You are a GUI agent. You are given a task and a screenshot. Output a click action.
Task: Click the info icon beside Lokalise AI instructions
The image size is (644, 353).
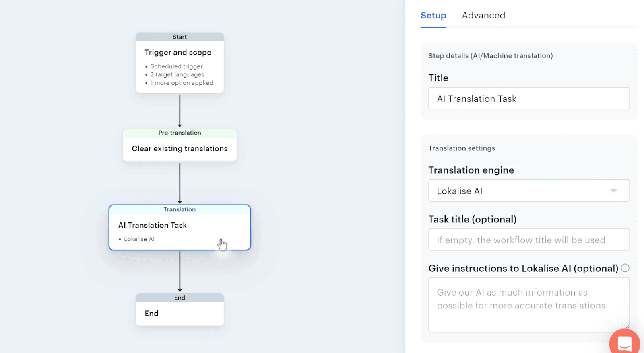pyautogui.click(x=625, y=268)
